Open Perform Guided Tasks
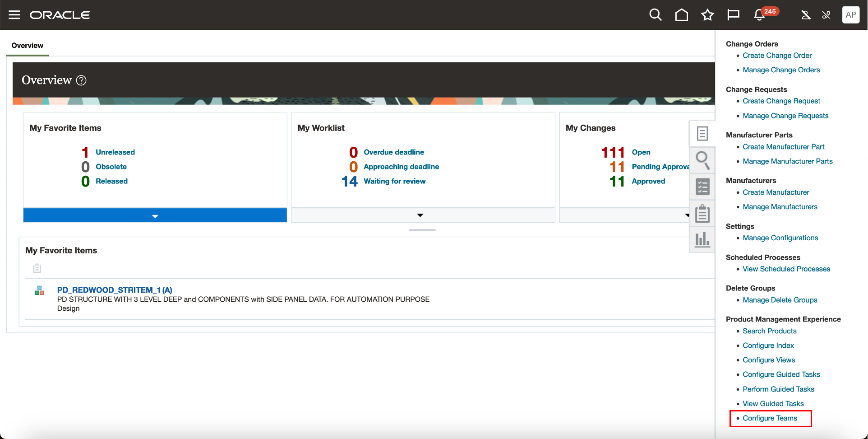The image size is (868, 439). 778,389
